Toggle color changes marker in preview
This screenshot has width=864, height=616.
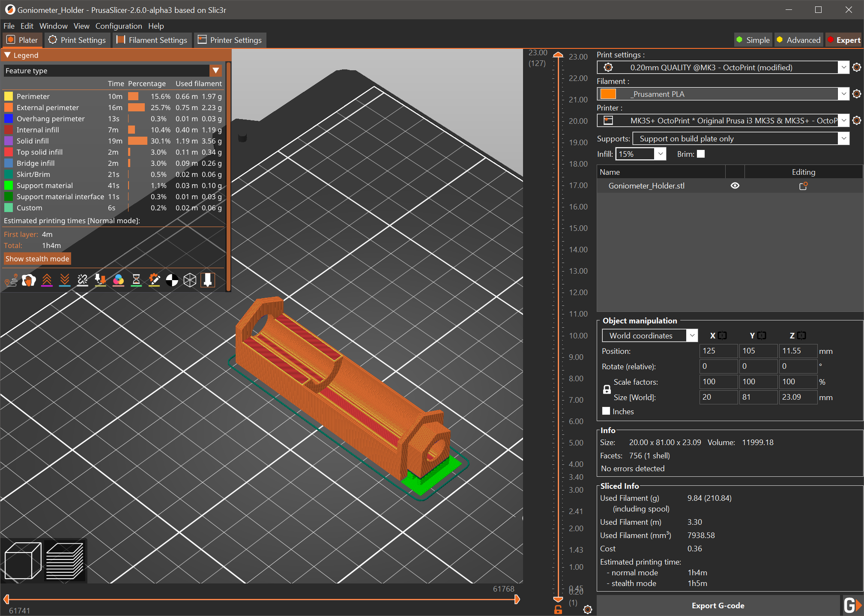click(119, 280)
